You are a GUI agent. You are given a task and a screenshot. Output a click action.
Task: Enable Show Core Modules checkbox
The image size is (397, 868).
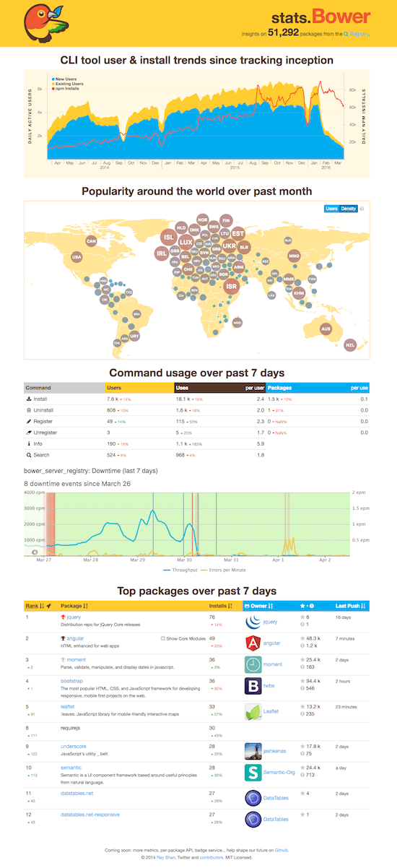(163, 639)
